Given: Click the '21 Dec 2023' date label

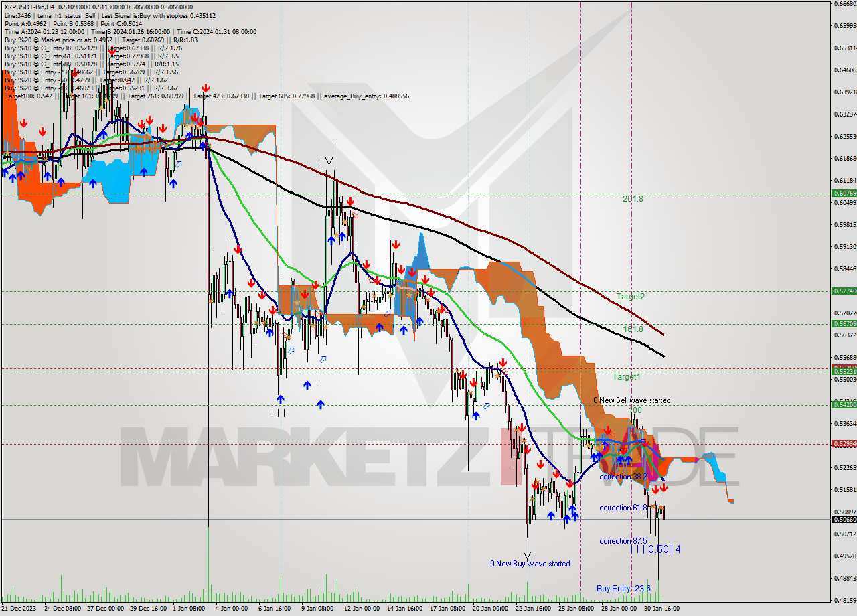Looking at the screenshot, I should 19,609.
